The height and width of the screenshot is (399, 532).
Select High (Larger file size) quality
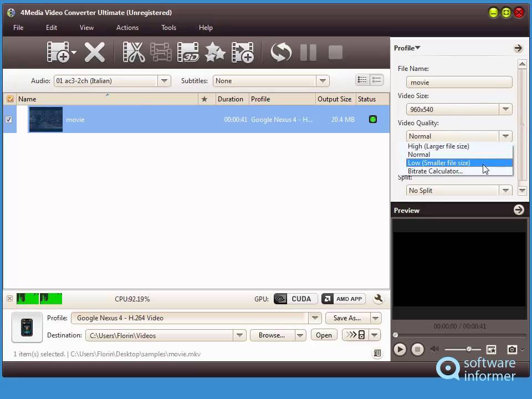459,146
